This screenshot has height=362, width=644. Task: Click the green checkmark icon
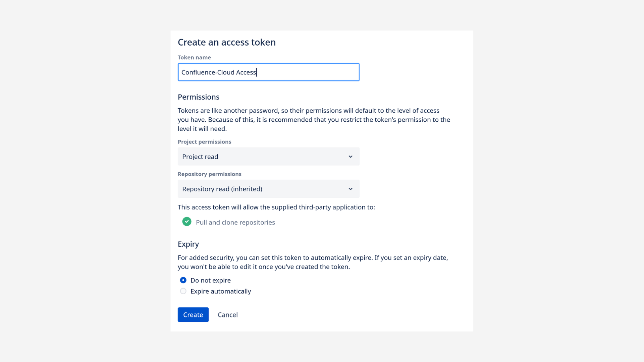[x=186, y=222]
